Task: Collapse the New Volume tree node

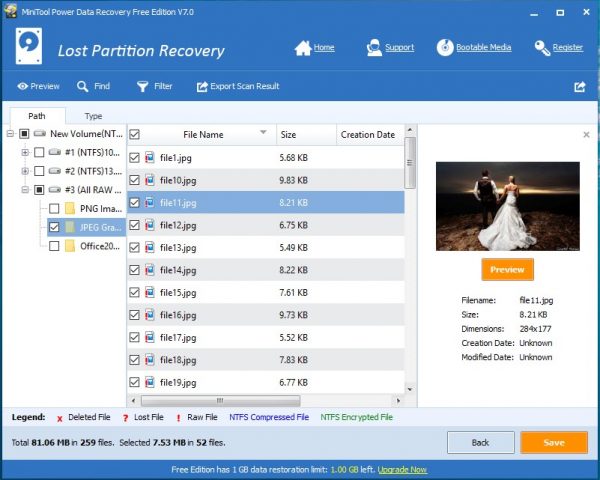Action: coord(10,134)
